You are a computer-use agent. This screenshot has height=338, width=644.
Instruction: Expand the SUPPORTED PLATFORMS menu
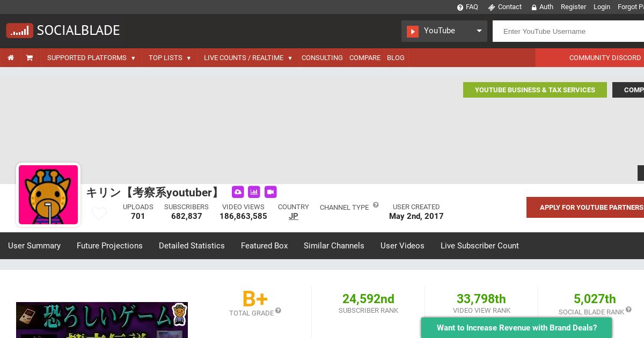(x=91, y=58)
